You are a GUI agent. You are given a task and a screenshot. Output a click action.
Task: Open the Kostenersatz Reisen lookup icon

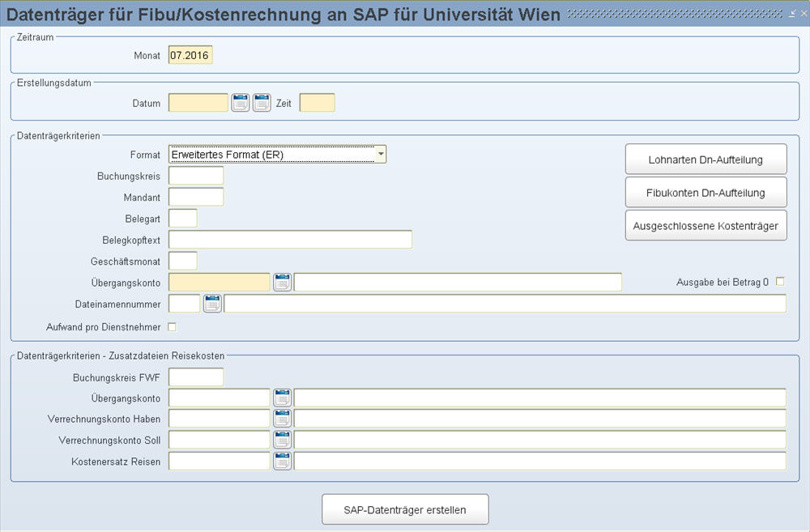tap(282, 461)
